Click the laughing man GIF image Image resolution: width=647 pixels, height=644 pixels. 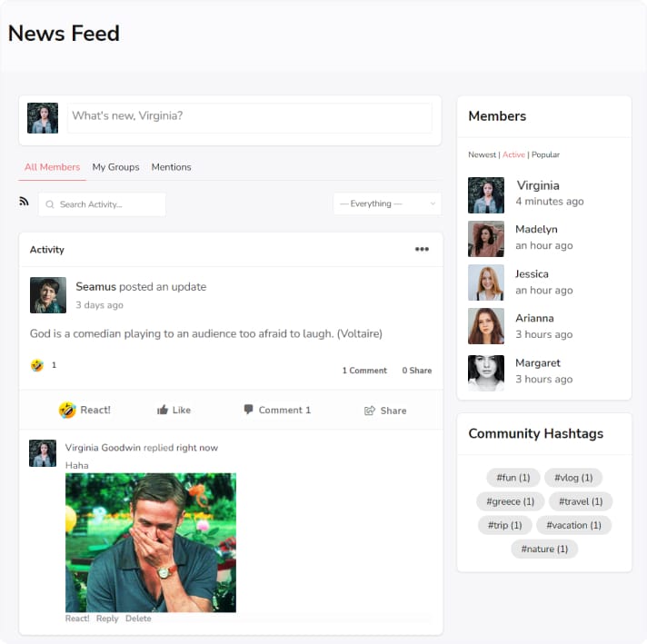pyautogui.click(x=151, y=542)
